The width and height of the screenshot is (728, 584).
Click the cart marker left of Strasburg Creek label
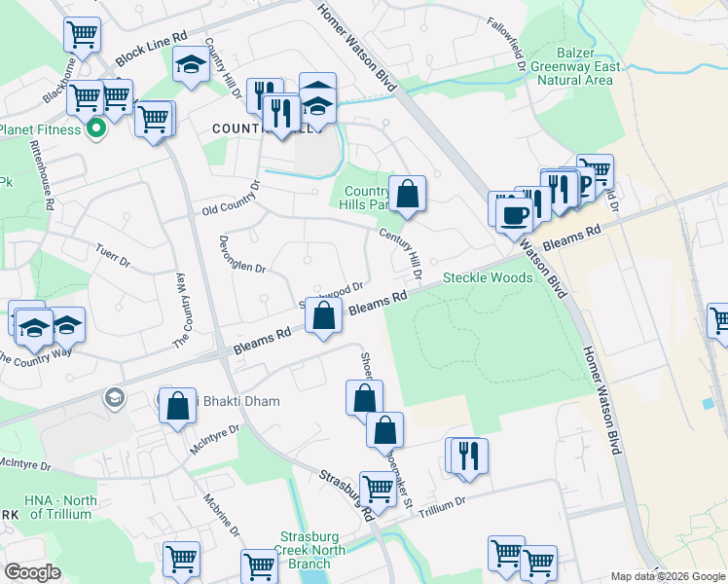(260, 567)
